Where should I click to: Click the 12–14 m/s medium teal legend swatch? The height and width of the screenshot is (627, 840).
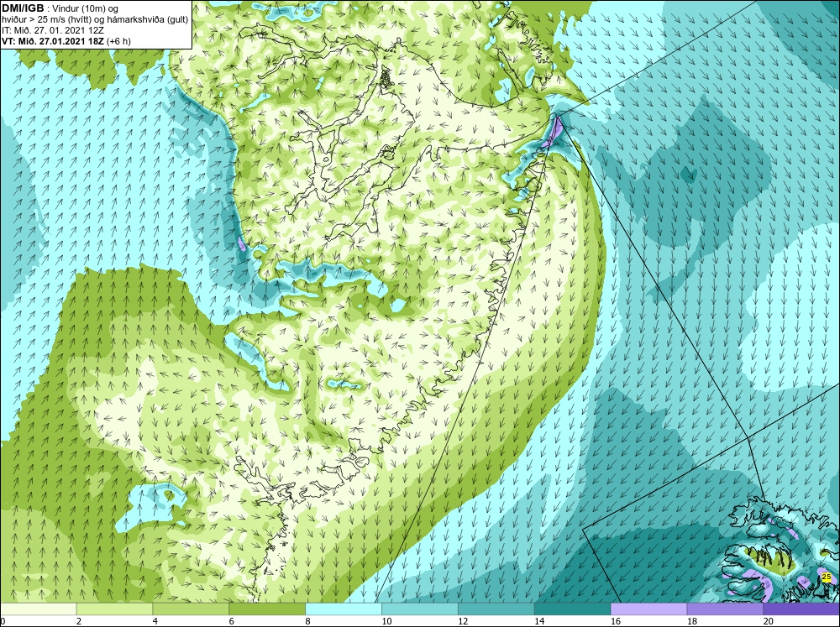pyautogui.click(x=496, y=609)
